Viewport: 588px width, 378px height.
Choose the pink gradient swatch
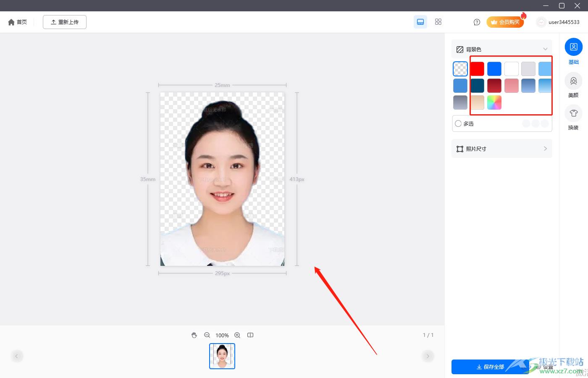[511, 86]
